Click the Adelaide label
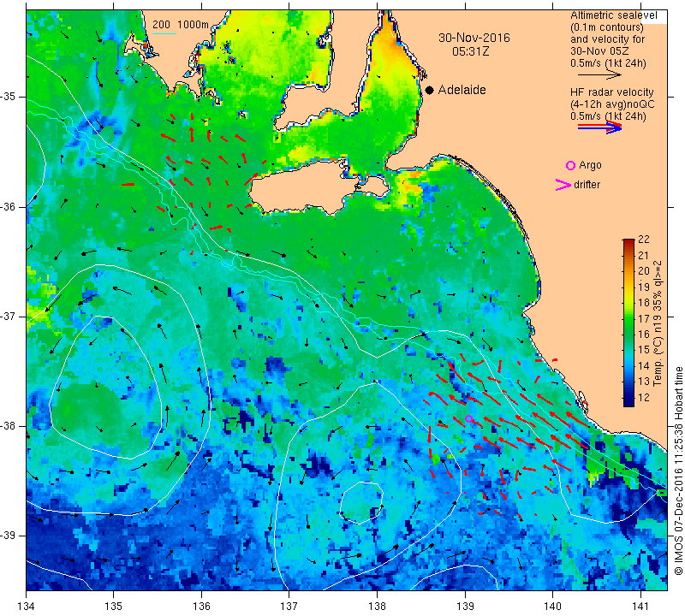Viewport: 685px width, 616px height. [x=462, y=90]
